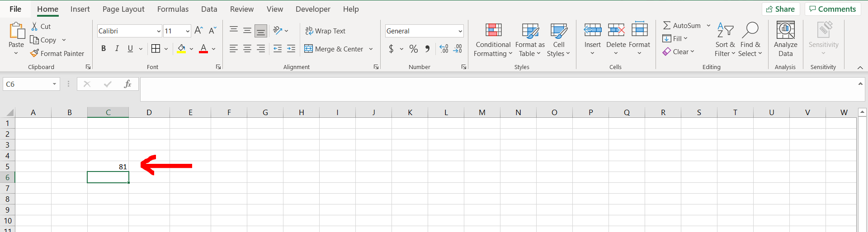Image resolution: width=868 pixels, height=232 pixels.
Task: Align text right
Action: 261,49
